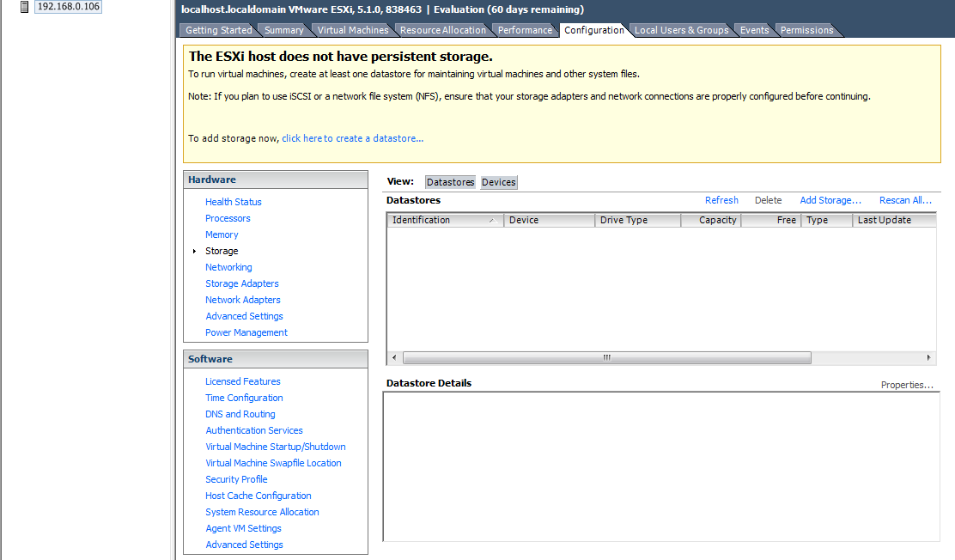Open the Virtual Machines tab
The image size is (955, 560).
pyautogui.click(x=353, y=30)
